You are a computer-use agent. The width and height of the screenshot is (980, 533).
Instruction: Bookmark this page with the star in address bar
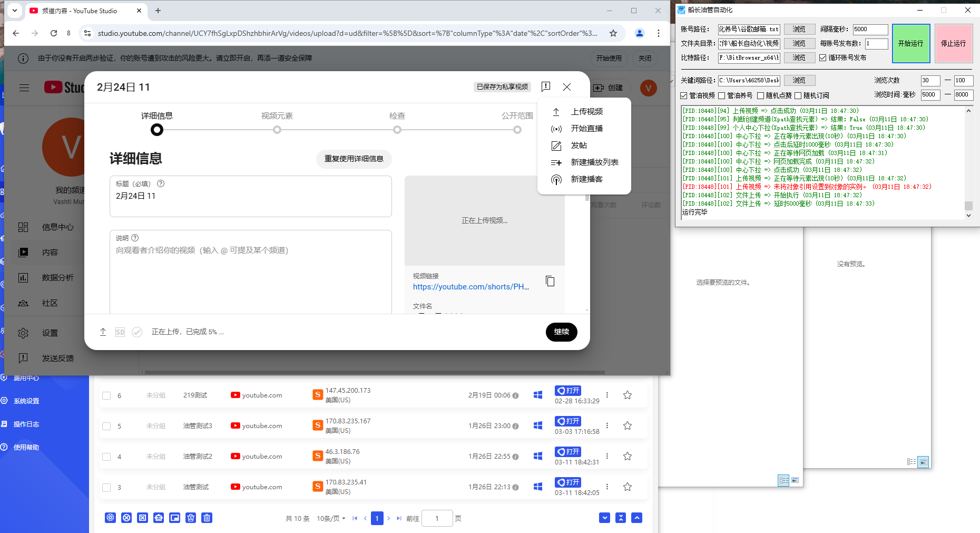click(x=613, y=33)
